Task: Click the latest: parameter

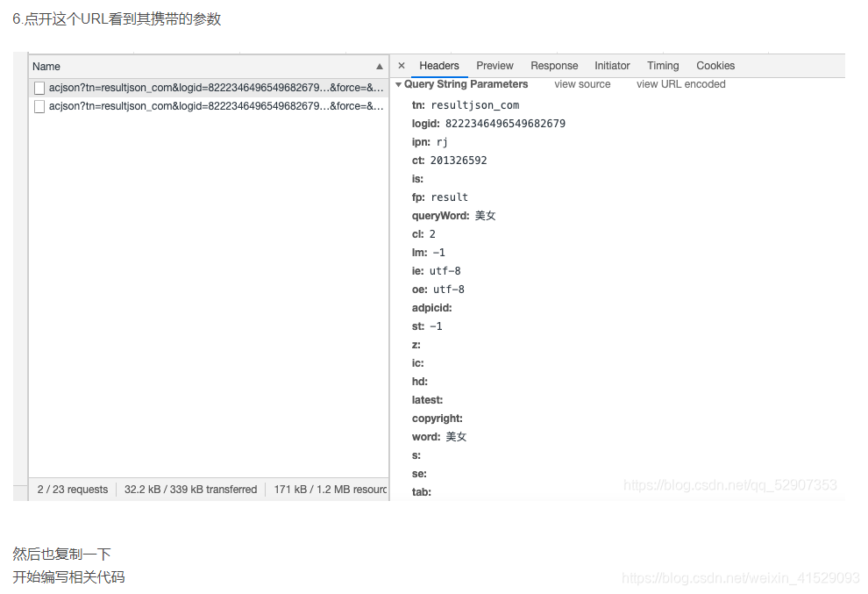Action: (427, 400)
